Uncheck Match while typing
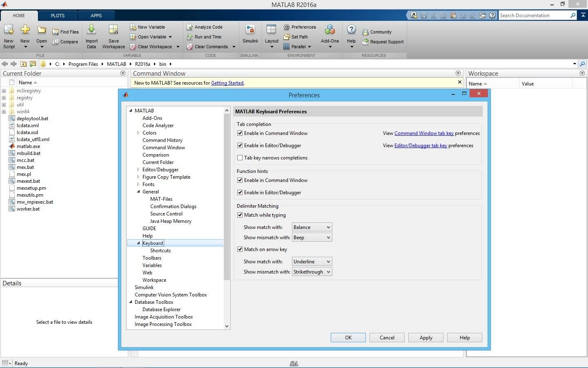The image size is (588, 368). 240,215
